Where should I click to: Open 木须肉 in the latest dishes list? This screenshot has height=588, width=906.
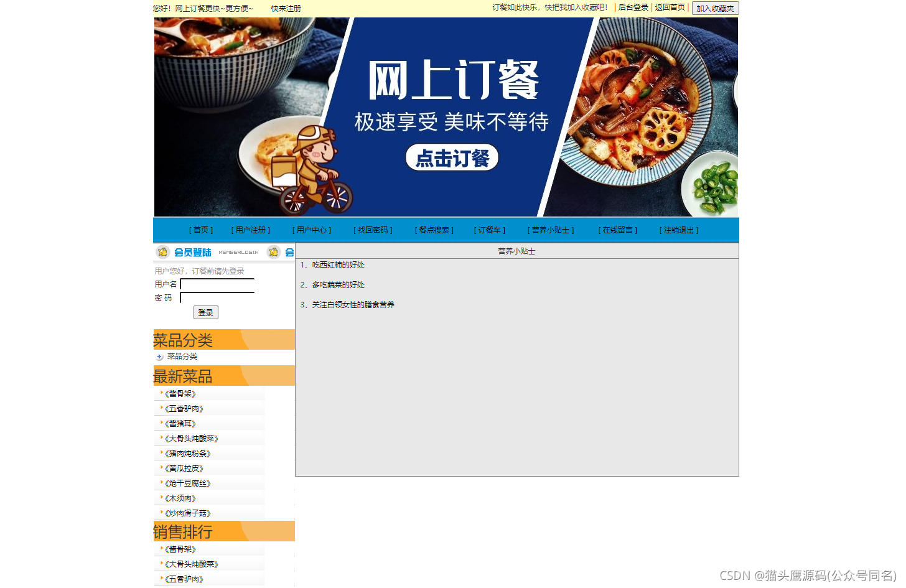pos(180,498)
